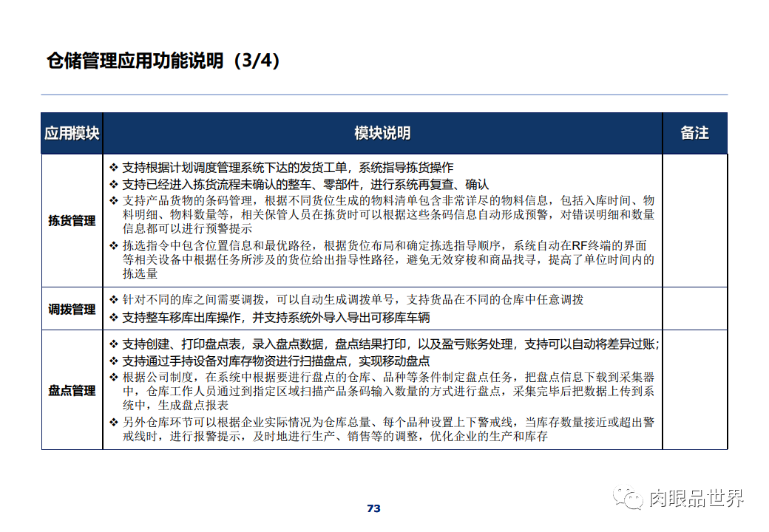The width and height of the screenshot is (769, 532).
Task: Select the 拣货管理 module cell
Action: tap(72, 220)
